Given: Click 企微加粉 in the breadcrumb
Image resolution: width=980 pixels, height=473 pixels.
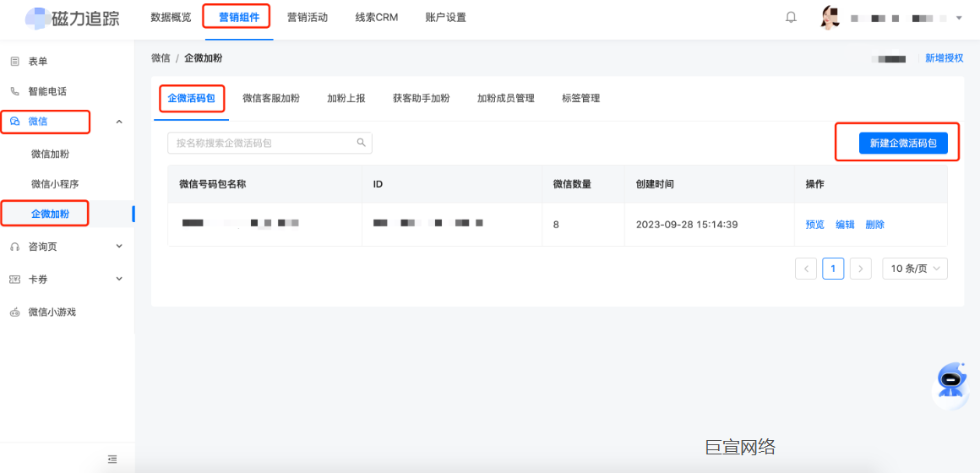Looking at the screenshot, I should tap(203, 58).
